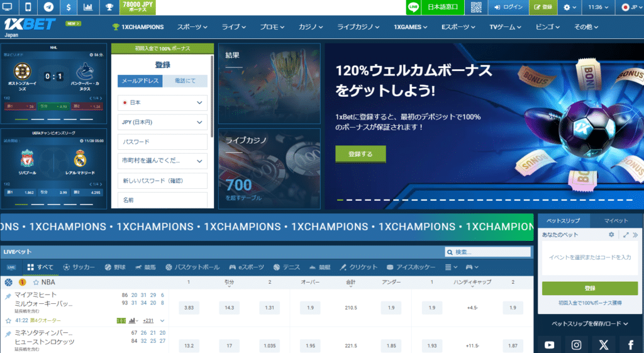The width and height of the screenshot is (644, 353).
Task: Select the 競艇 boat racing filter icon
Action: 313,267
